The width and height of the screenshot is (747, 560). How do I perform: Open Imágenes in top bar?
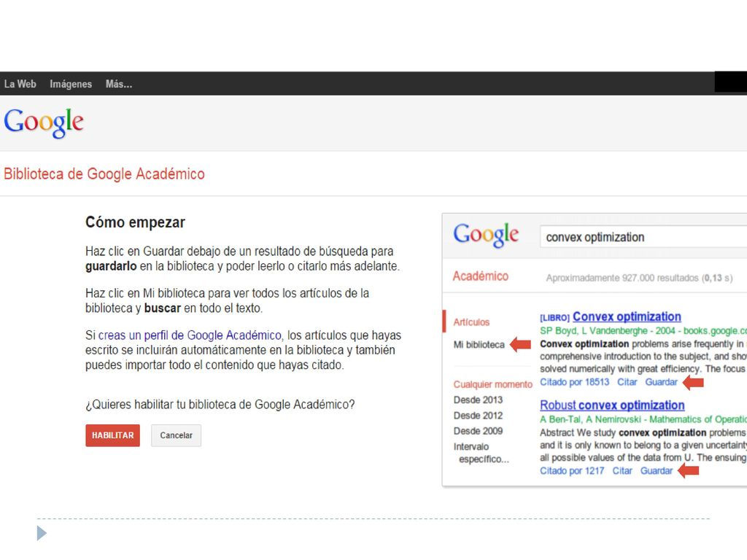click(71, 84)
